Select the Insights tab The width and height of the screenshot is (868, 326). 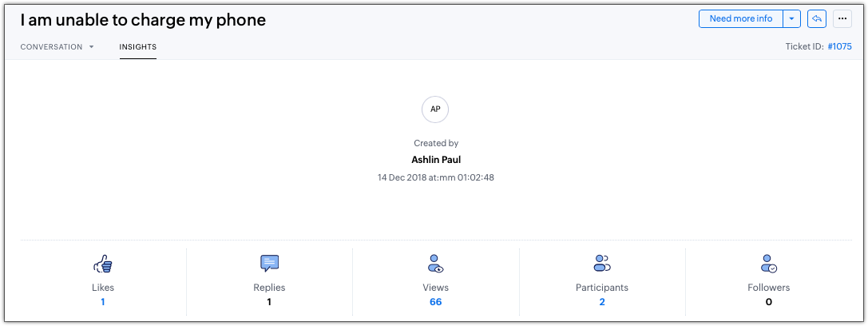click(137, 47)
